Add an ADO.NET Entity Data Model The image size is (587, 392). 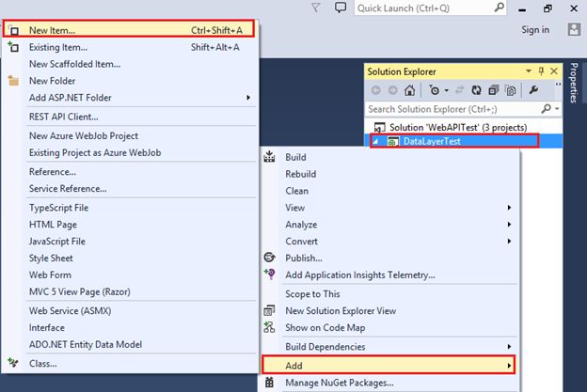(129, 344)
